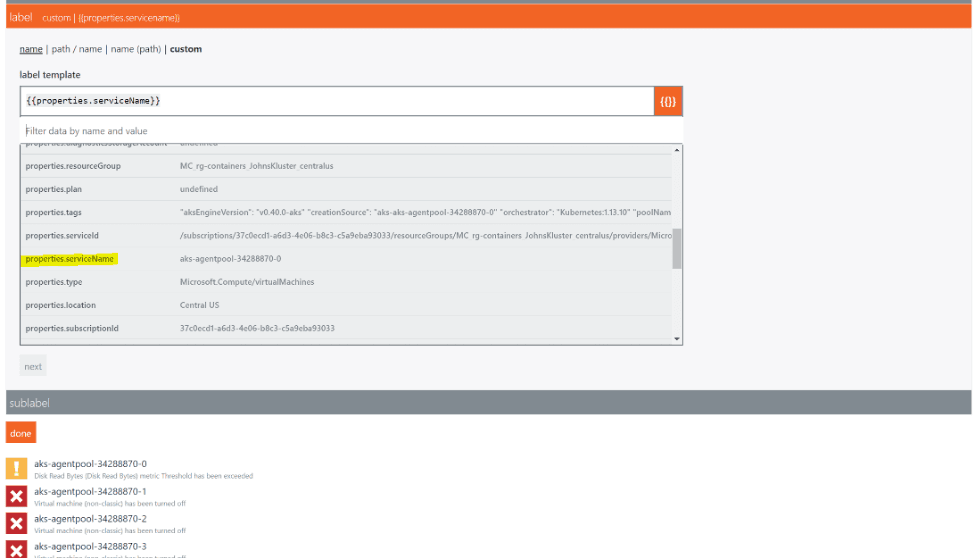The width and height of the screenshot is (974, 558).
Task: Select the properties.type row
Action: pos(346,282)
